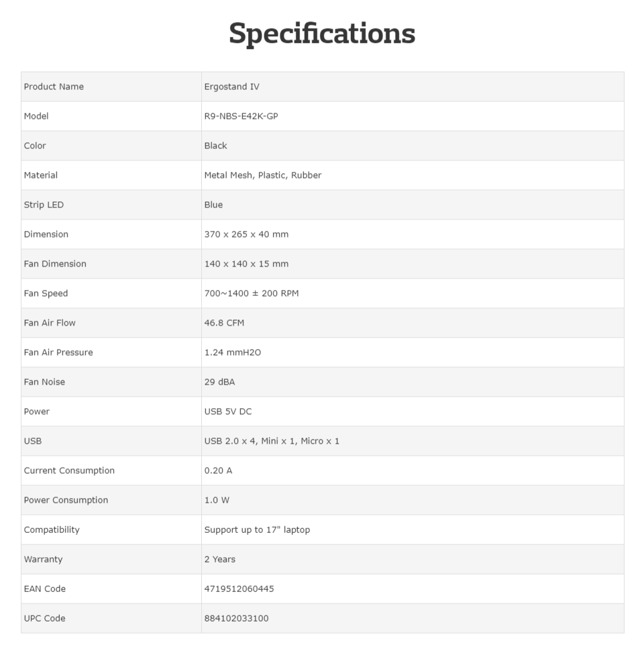Select the Ergostand IV product name value
644x647 pixels.
(x=232, y=87)
